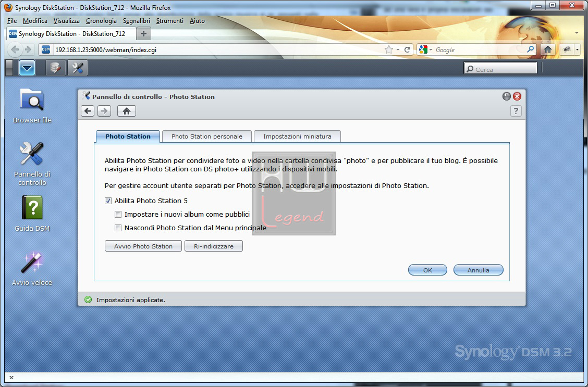Check Nascondi Photo Station dal Menu principale
Image resolution: width=588 pixels, height=387 pixels.
(x=118, y=228)
